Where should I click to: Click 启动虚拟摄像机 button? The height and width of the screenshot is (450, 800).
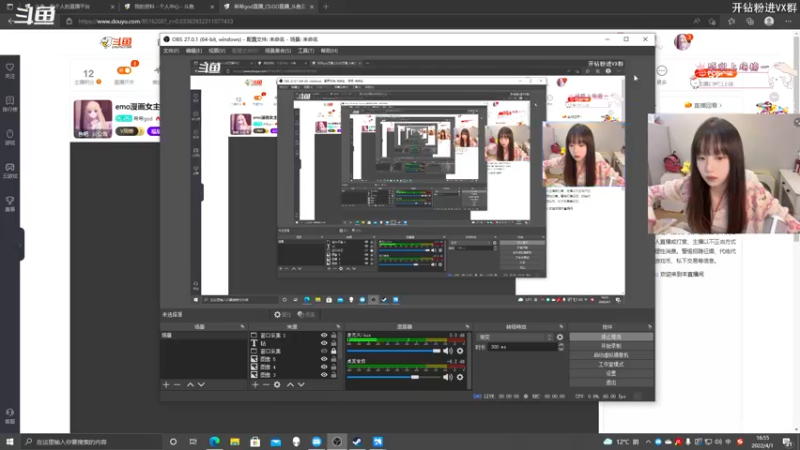tap(611, 355)
